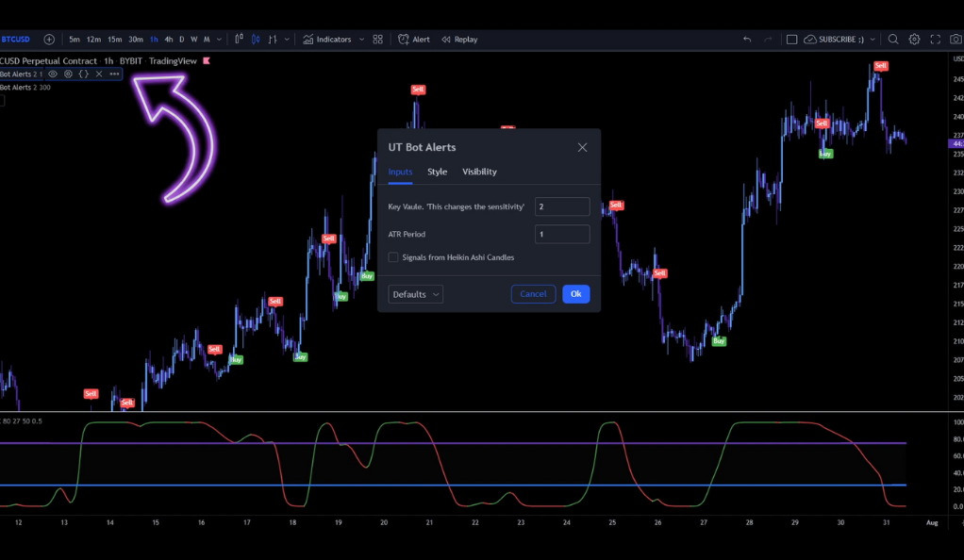The height and width of the screenshot is (560, 964).
Task: Select the 30m timeframe
Action: tap(135, 40)
